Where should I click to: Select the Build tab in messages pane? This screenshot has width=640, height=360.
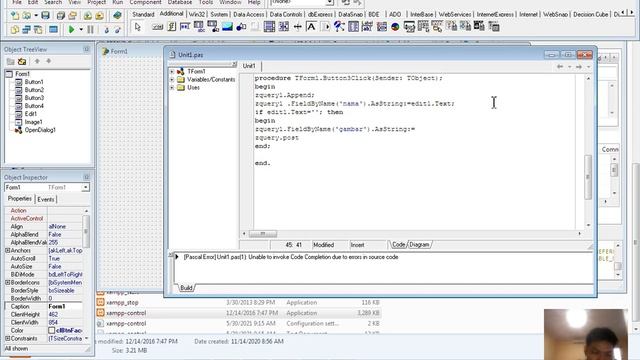pyautogui.click(x=186, y=288)
